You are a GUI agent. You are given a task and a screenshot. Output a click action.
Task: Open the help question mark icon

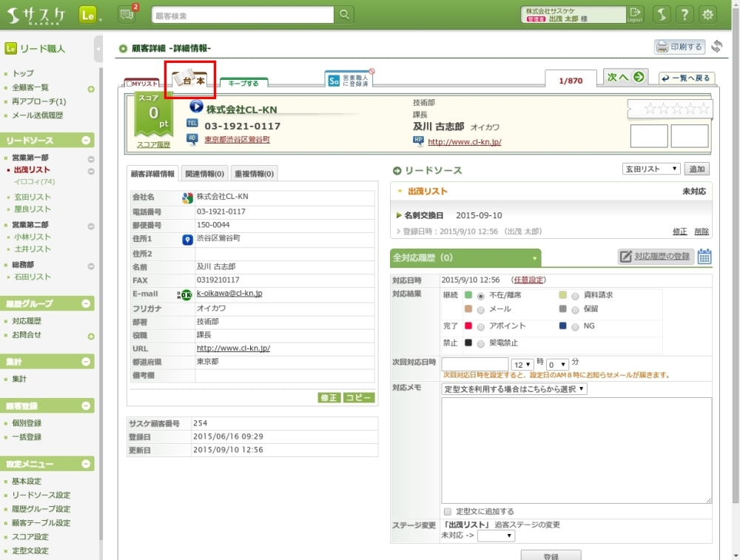685,15
